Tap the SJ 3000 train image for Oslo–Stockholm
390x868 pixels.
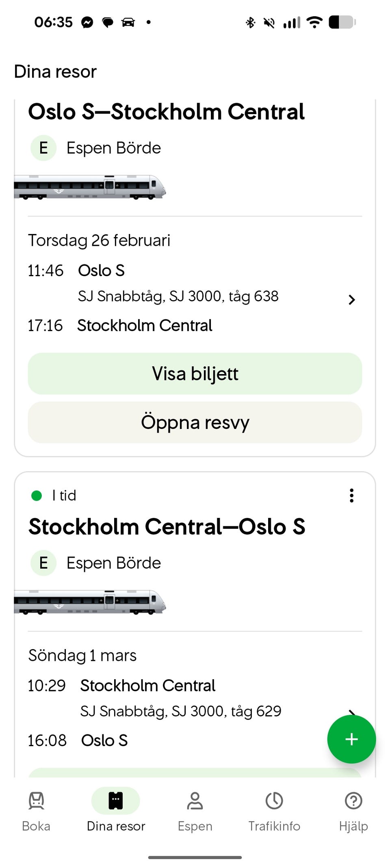90,187
